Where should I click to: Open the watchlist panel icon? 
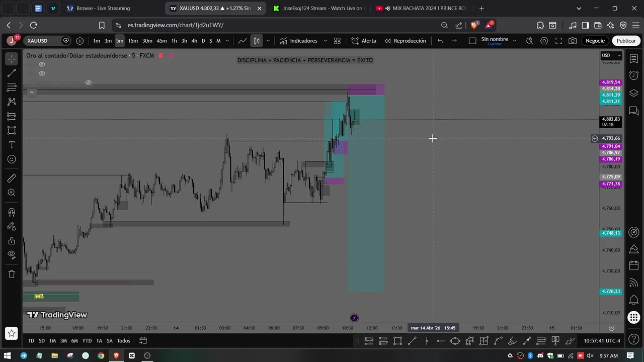click(x=634, y=59)
